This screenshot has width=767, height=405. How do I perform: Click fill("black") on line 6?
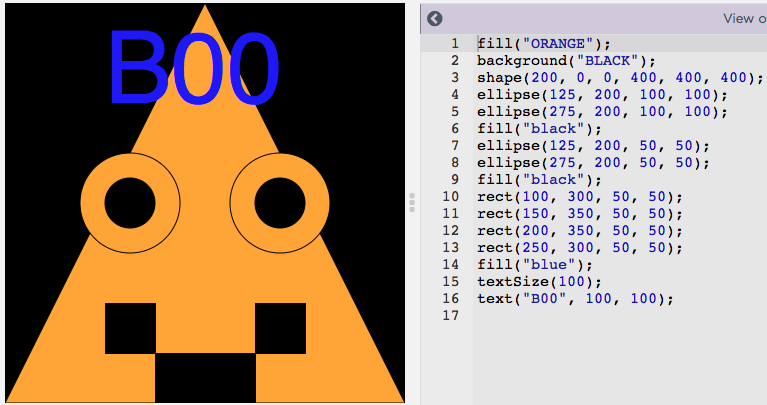click(539, 129)
